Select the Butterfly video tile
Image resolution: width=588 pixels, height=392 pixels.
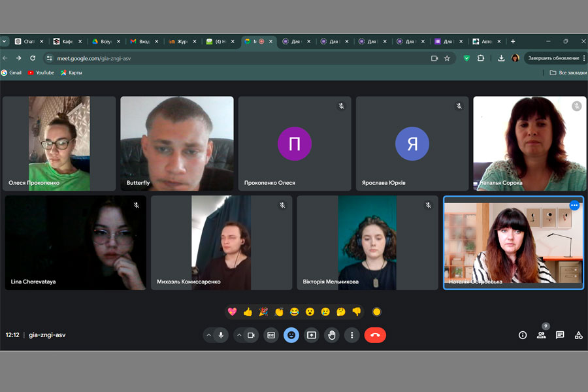[177, 143]
